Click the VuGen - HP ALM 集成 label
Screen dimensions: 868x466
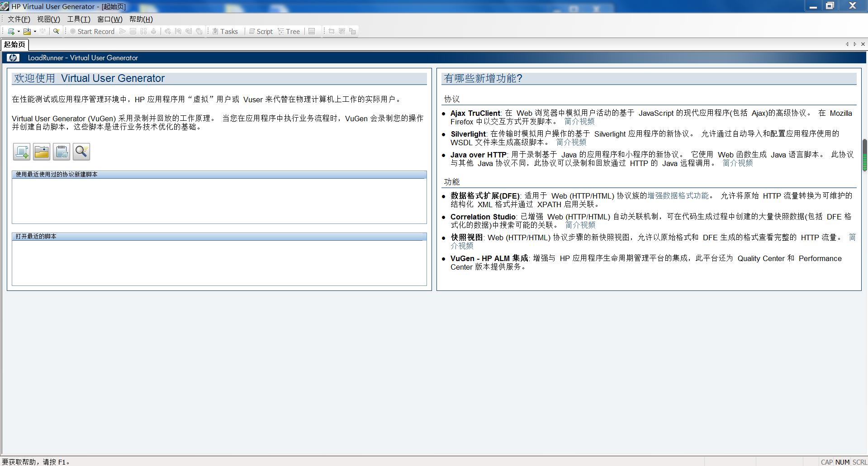coord(489,258)
